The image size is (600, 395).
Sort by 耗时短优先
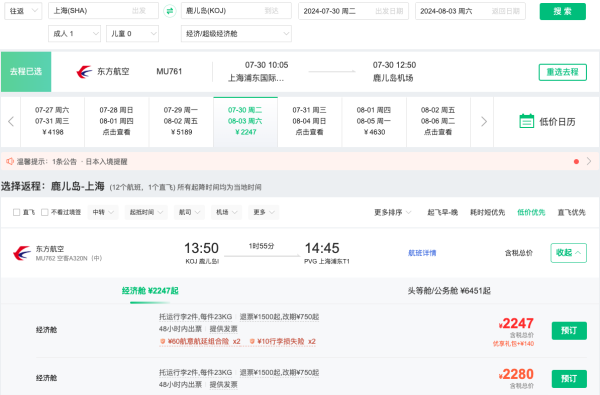click(488, 212)
